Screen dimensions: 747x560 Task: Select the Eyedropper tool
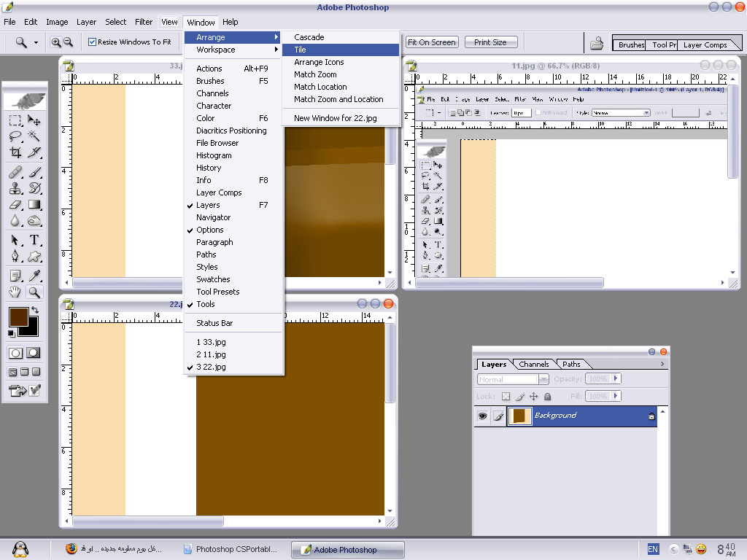point(34,276)
